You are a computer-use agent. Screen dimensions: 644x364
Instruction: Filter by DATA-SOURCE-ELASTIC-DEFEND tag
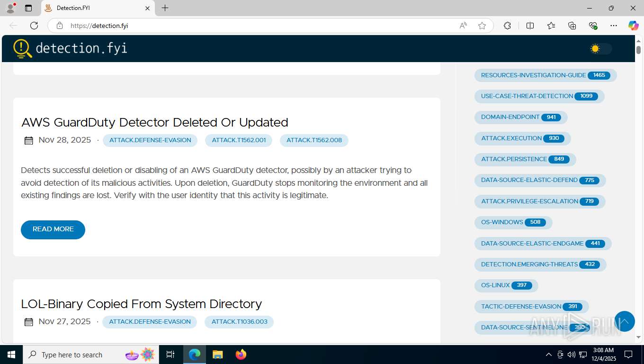point(540,180)
